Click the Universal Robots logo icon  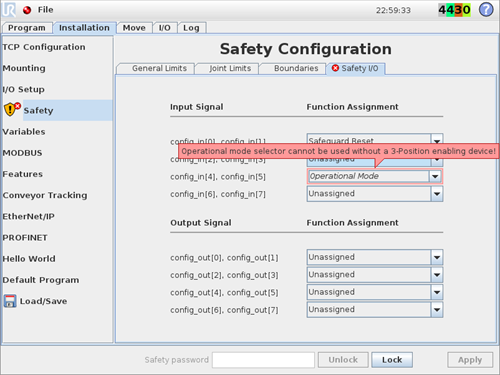point(9,10)
